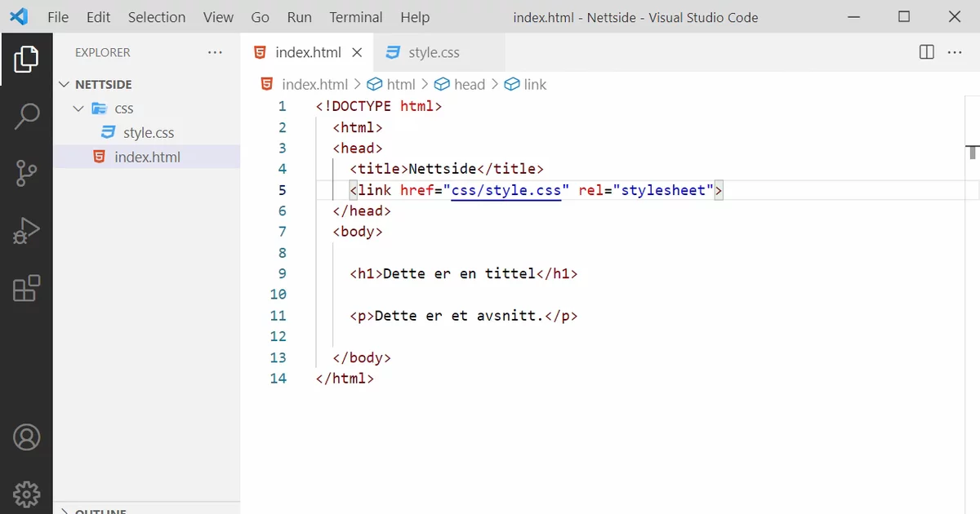
Task: Open the Manage gear icon
Action: click(26, 493)
